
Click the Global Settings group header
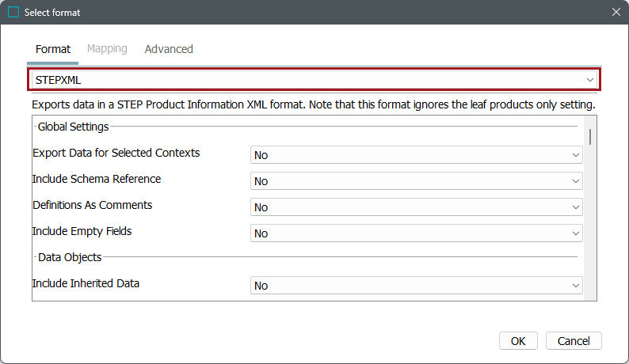(x=74, y=127)
